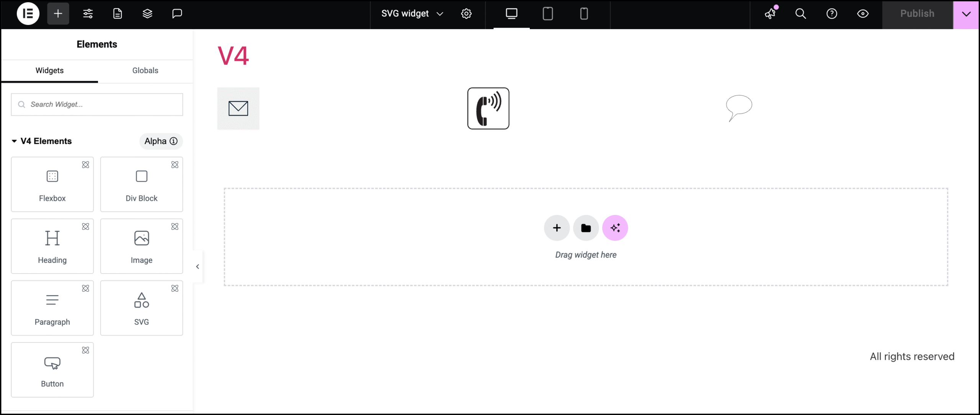980x415 pixels.
Task: Click the AI sparkle button in canvas
Action: pyautogui.click(x=615, y=228)
